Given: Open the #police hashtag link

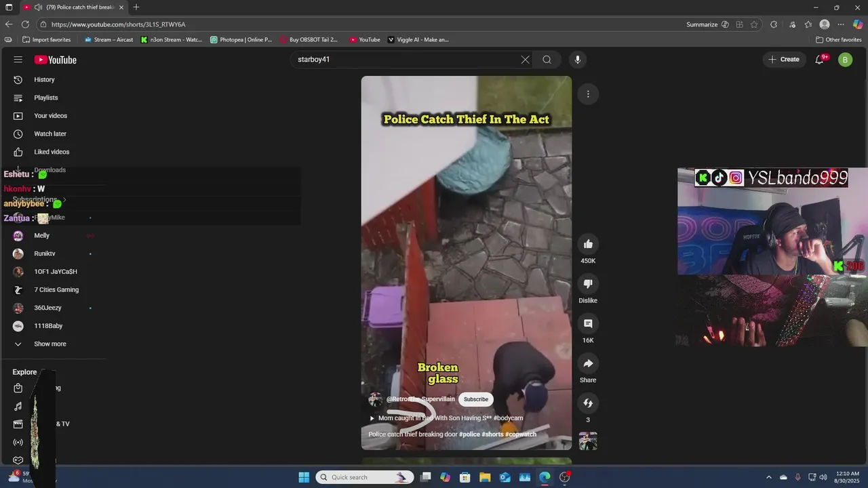Looking at the screenshot, I should click(x=469, y=434).
